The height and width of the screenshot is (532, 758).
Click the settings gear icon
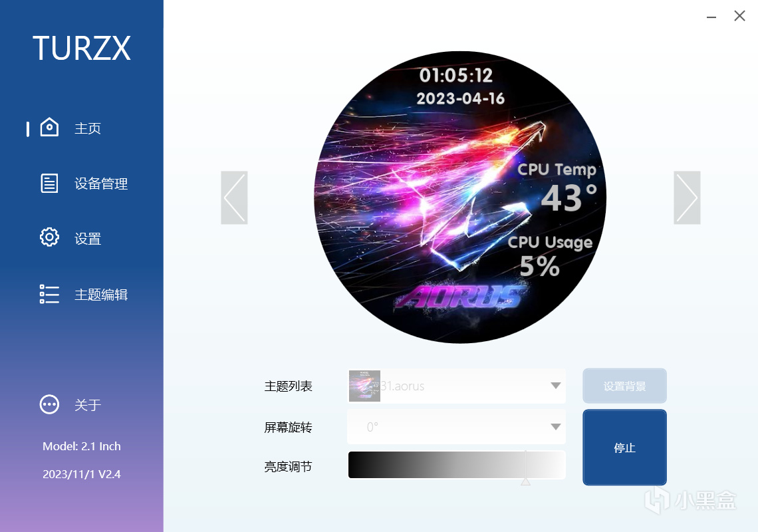coord(49,237)
